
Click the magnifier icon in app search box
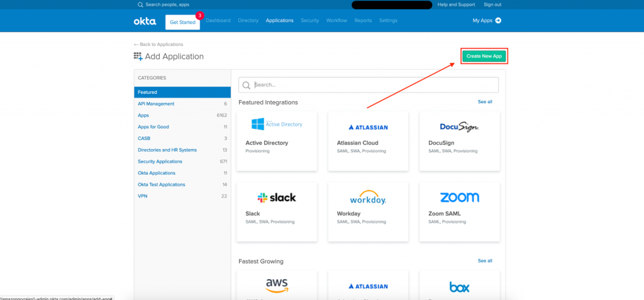pos(247,85)
